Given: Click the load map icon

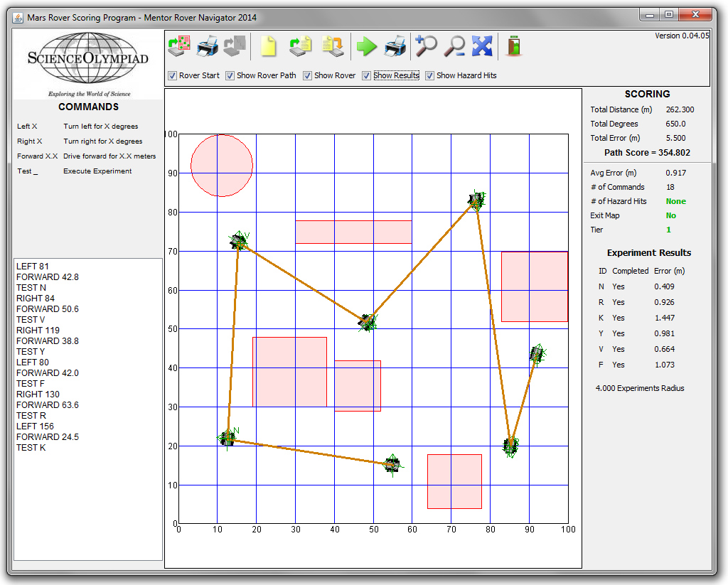Looking at the screenshot, I should tap(179, 47).
